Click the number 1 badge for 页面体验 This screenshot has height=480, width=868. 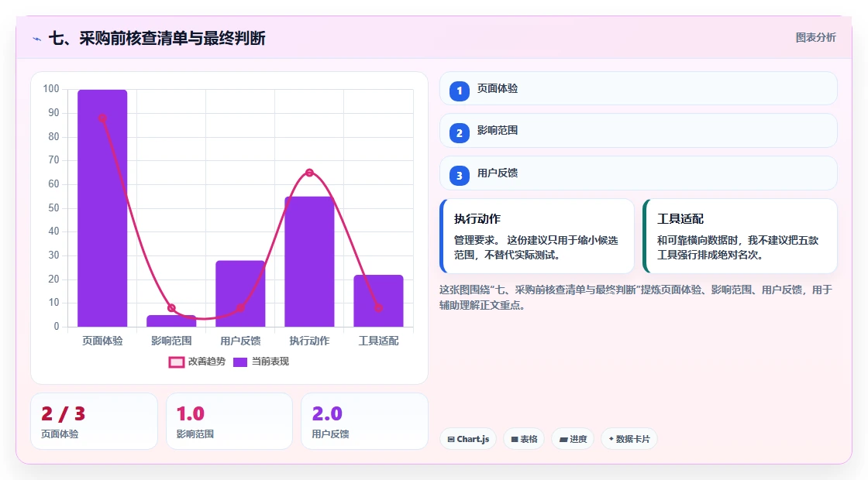pos(460,91)
